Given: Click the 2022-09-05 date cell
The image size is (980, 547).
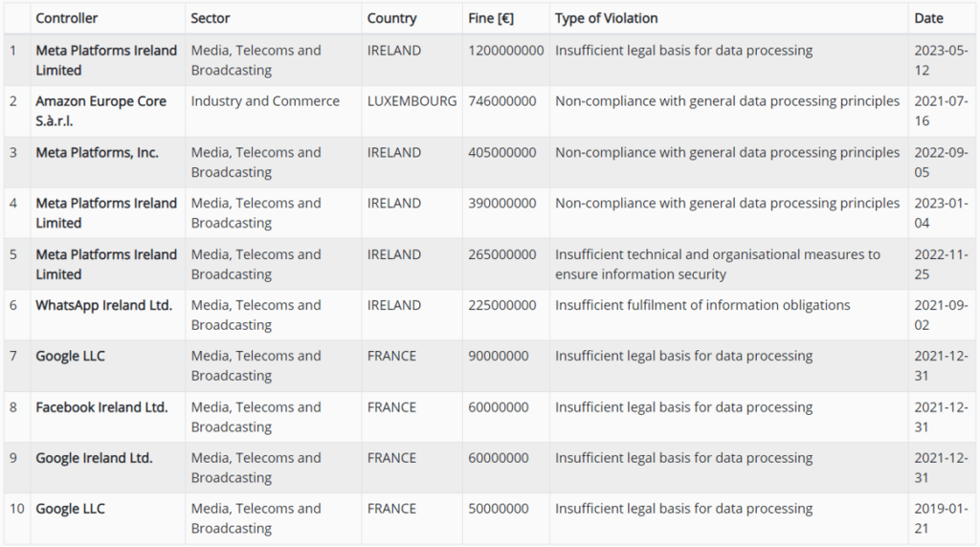Looking at the screenshot, I should click(x=941, y=162).
